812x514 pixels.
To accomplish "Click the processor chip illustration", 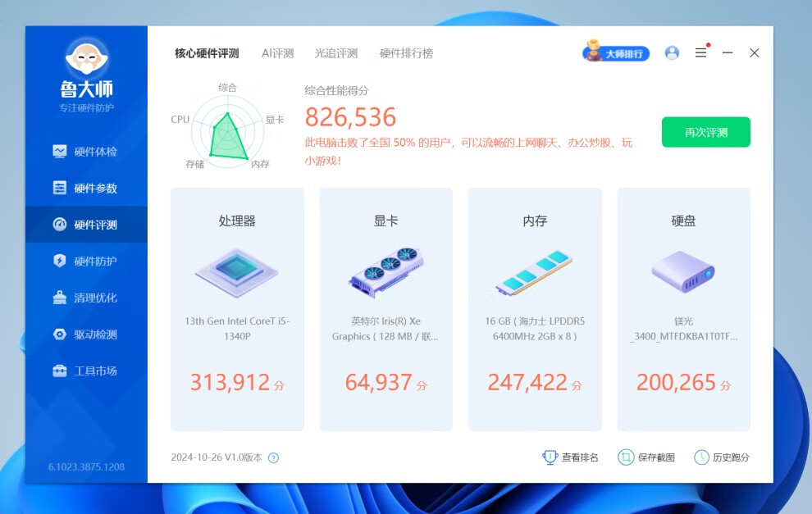I will (237, 272).
